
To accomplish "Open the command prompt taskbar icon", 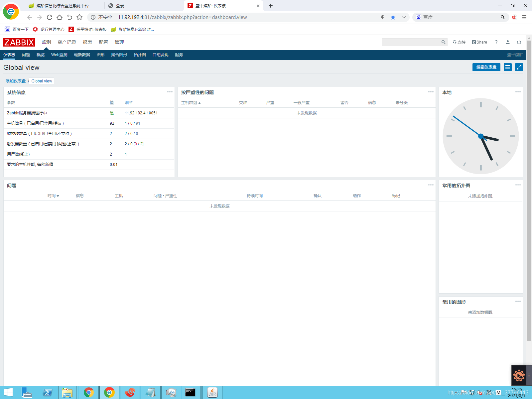I will tap(190, 392).
